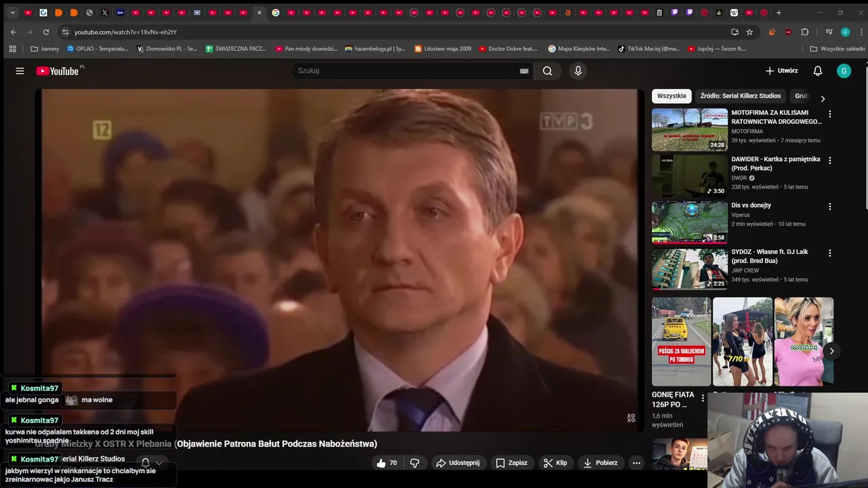This screenshot has width=868, height=488.
Task: Open Złomowisko PL bookmark
Action: 167,49
